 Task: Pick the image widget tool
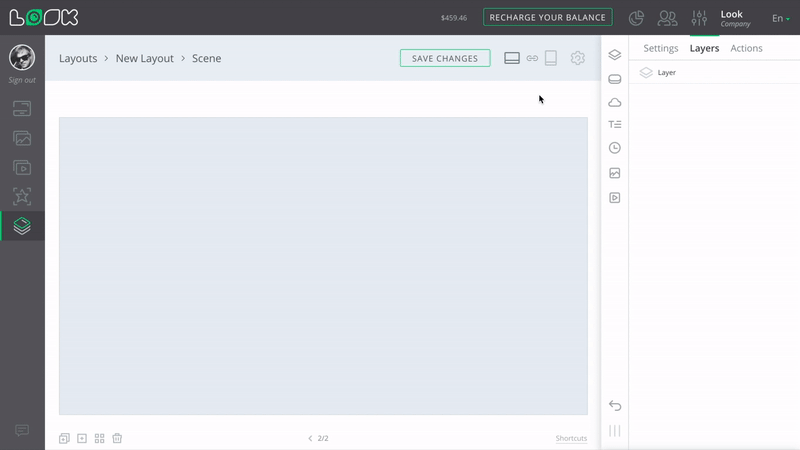point(615,173)
